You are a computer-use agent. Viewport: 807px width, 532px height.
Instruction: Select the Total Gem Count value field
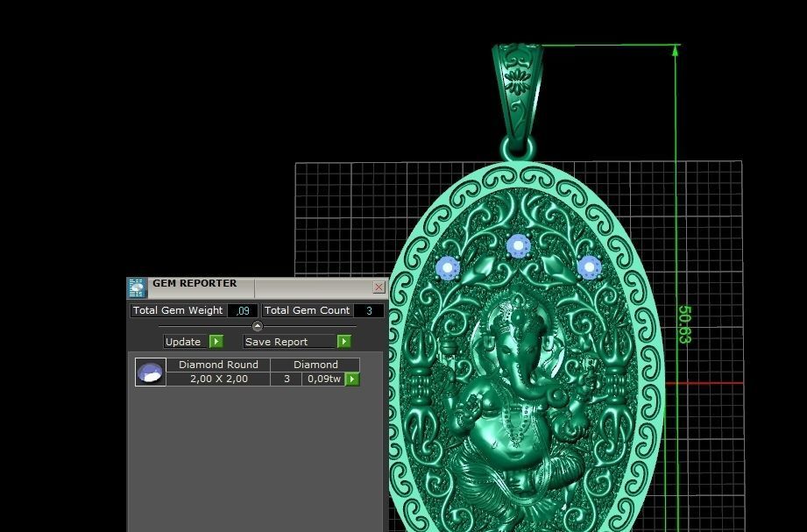coord(369,310)
